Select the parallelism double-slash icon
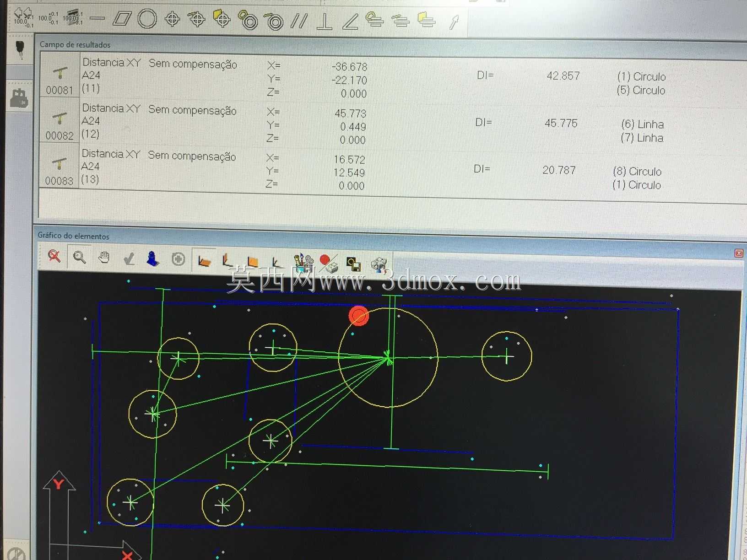747x560 pixels. tap(299, 21)
